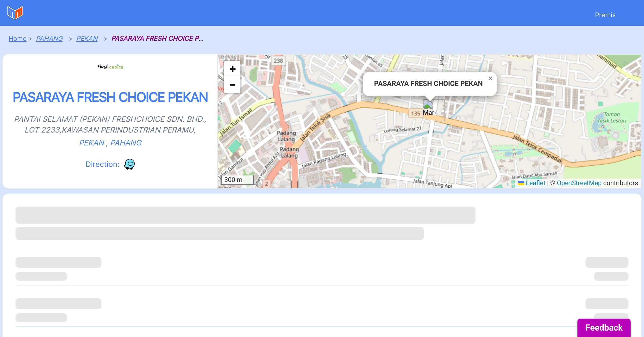Image resolution: width=644 pixels, height=337 pixels.
Task: Go to Home via breadcrumb
Action: (x=17, y=39)
